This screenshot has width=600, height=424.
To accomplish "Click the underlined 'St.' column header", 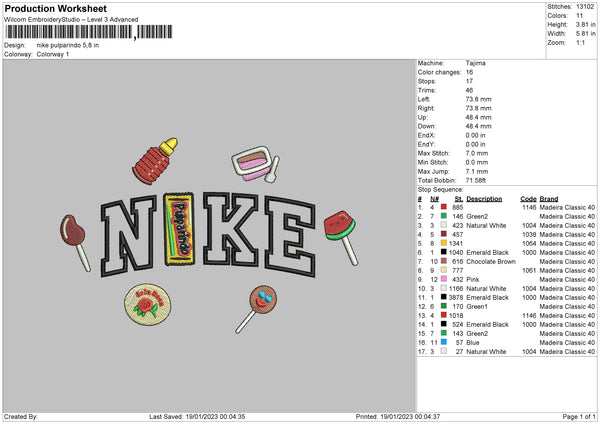I will [x=459, y=199].
